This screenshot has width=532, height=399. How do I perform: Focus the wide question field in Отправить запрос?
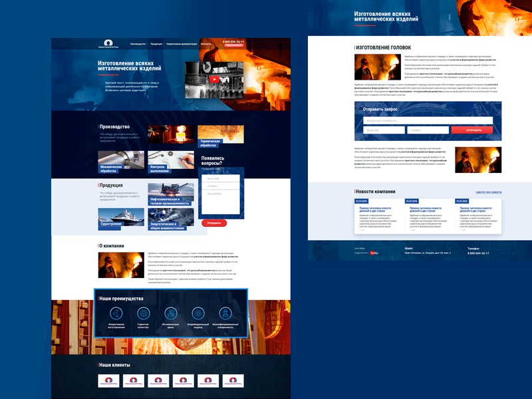click(x=428, y=120)
